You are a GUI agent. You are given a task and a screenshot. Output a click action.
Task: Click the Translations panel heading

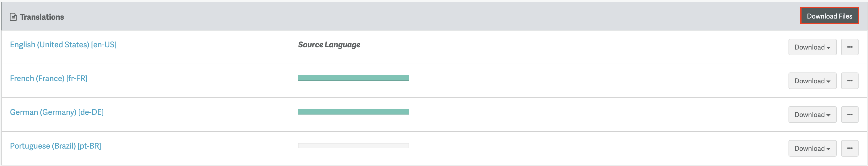(x=42, y=17)
